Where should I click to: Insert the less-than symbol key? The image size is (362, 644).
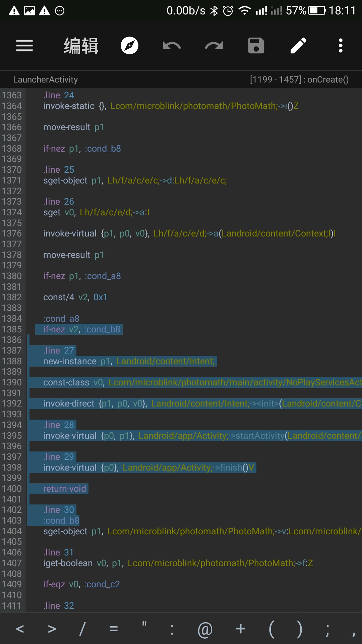(x=20, y=629)
